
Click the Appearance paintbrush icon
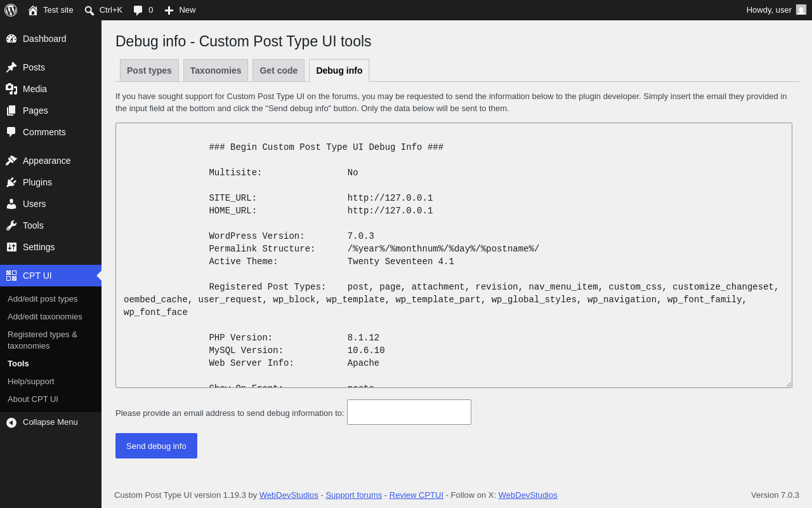[11, 161]
